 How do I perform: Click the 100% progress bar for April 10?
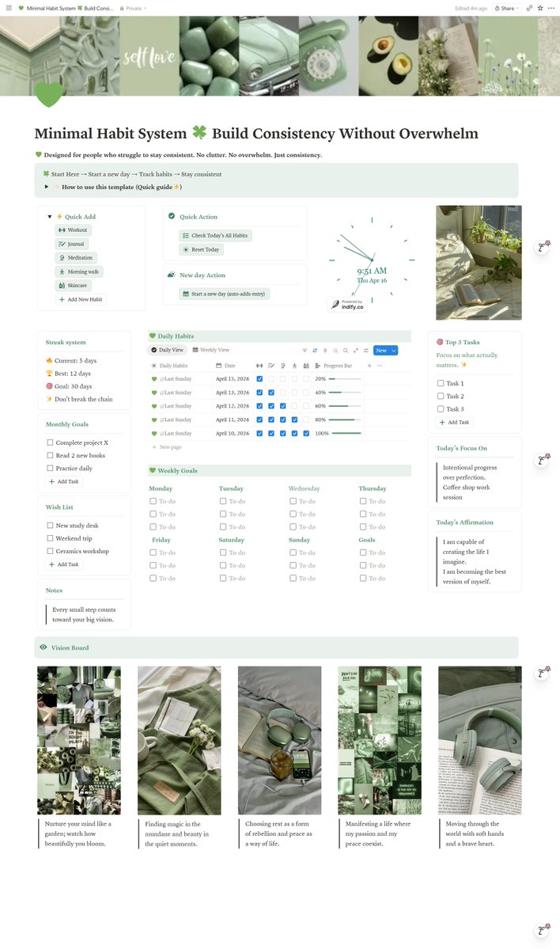346,434
